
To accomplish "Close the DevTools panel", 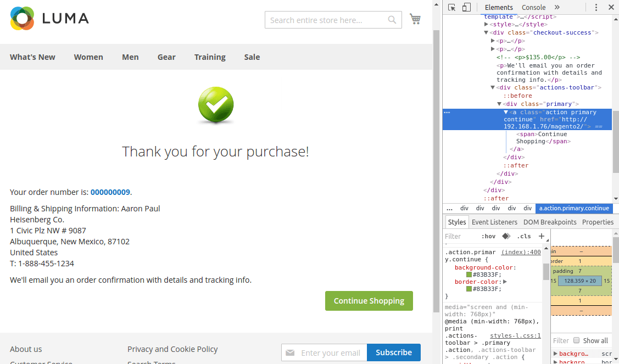I will coord(611,7).
